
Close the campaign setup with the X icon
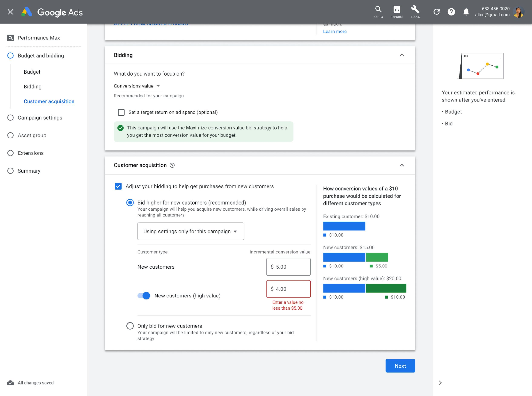[10, 12]
